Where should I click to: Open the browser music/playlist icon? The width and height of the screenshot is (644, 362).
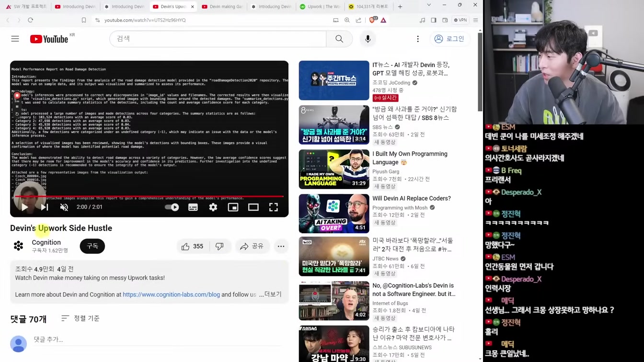pyautogui.click(x=422, y=20)
